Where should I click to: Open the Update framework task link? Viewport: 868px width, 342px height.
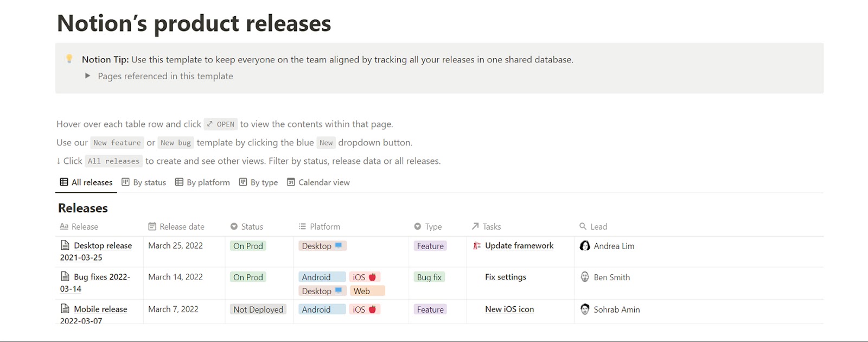point(519,246)
